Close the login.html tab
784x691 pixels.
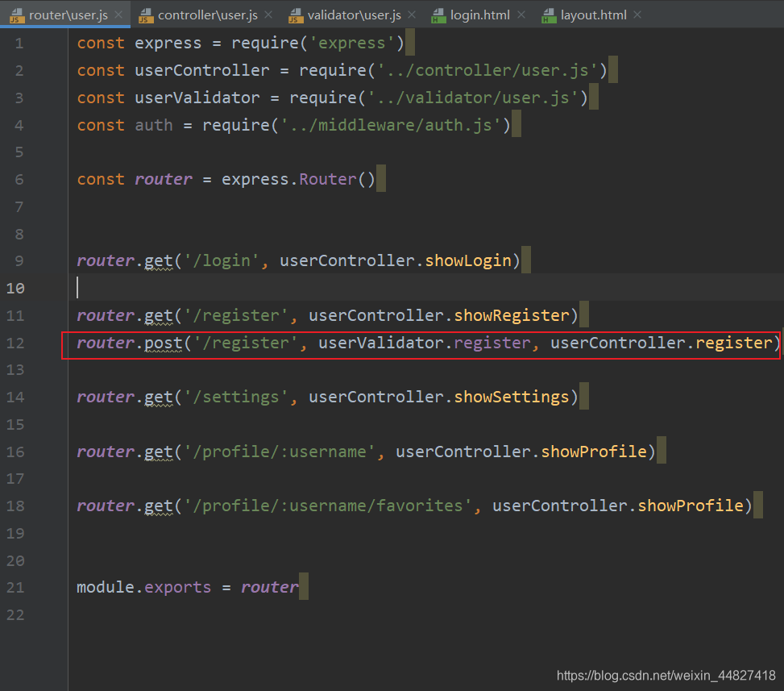pyautogui.click(x=521, y=15)
